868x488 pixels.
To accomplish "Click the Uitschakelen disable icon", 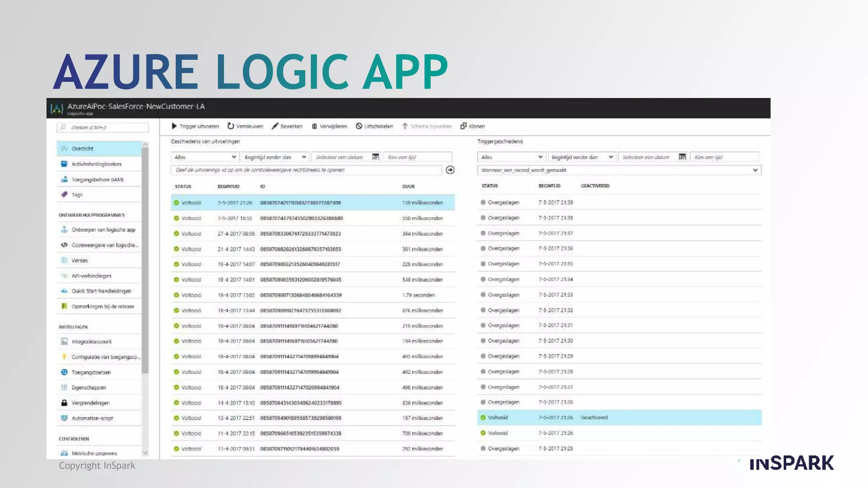I will click(359, 126).
